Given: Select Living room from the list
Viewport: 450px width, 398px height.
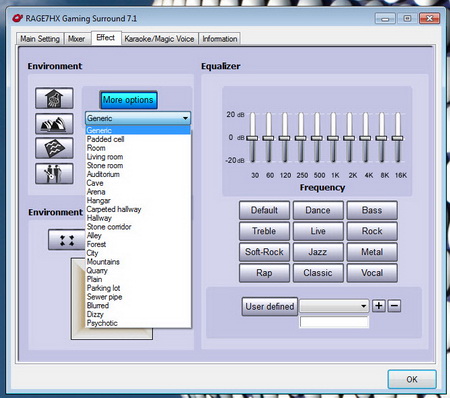Looking at the screenshot, I should pos(138,157).
